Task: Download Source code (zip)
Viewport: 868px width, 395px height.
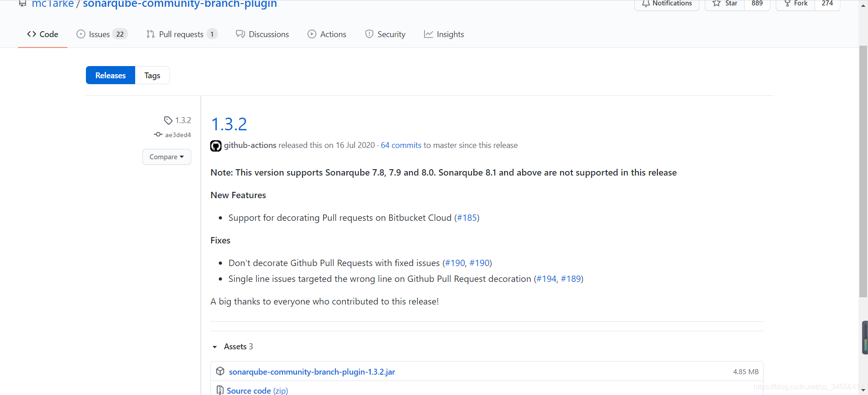Action: pos(257,390)
